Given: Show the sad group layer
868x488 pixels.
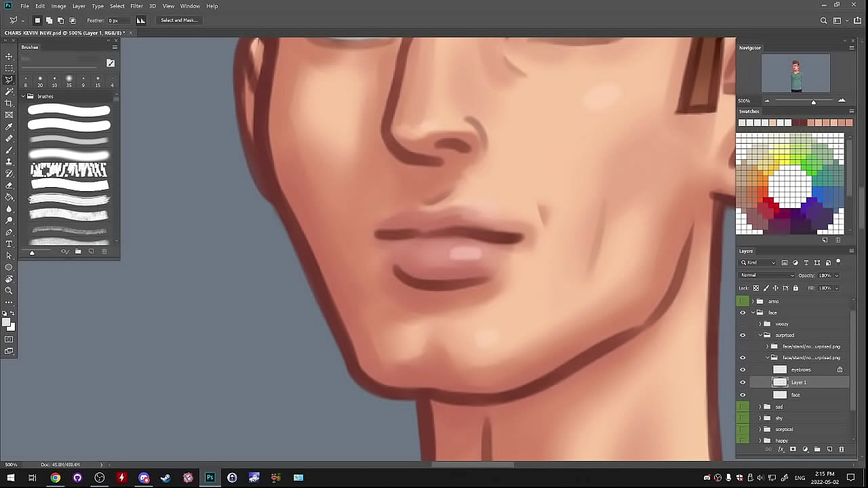Looking at the screenshot, I should tap(743, 407).
